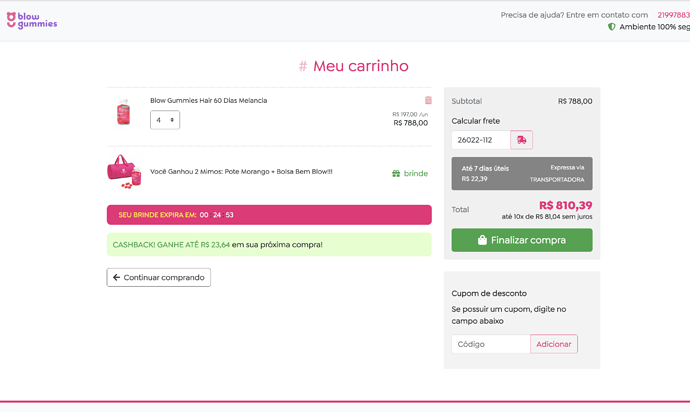
Task: Open the pink bag gift thumbnail
Action: [x=124, y=172]
